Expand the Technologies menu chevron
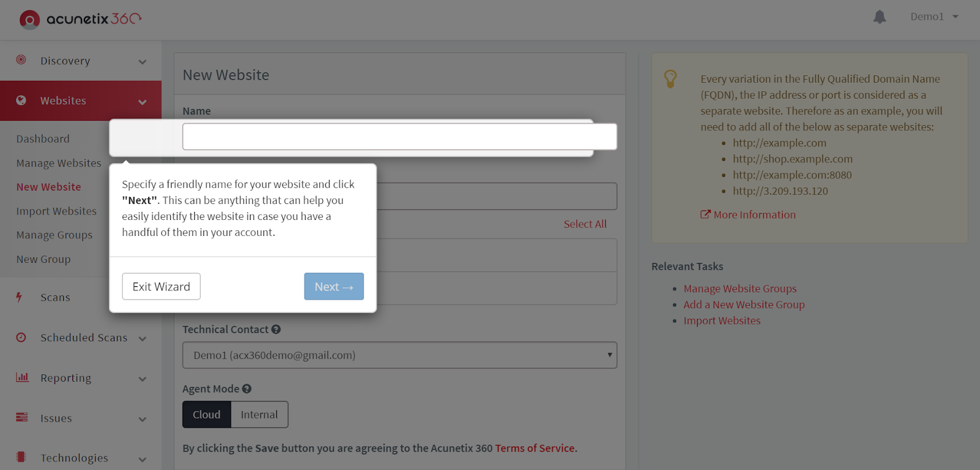Screen dimensions: 980x470 (x=143, y=460)
